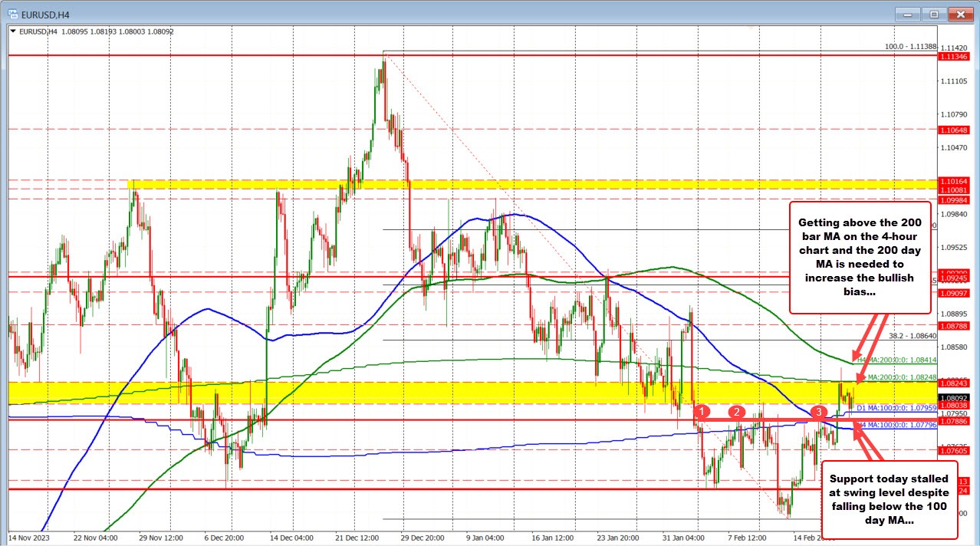Select the 1.08038 red price label
The width and height of the screenshot is (980, 546).
tap(955, 405)
